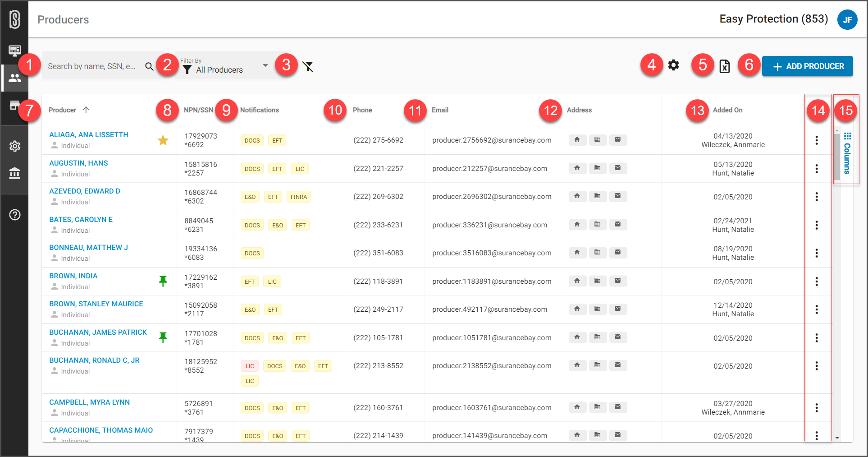The width and height of the screenshot is (868, 457).
Task: Open row actions menu for CAMPBELL, MYRA LYNN
Action: click(817, 408)
